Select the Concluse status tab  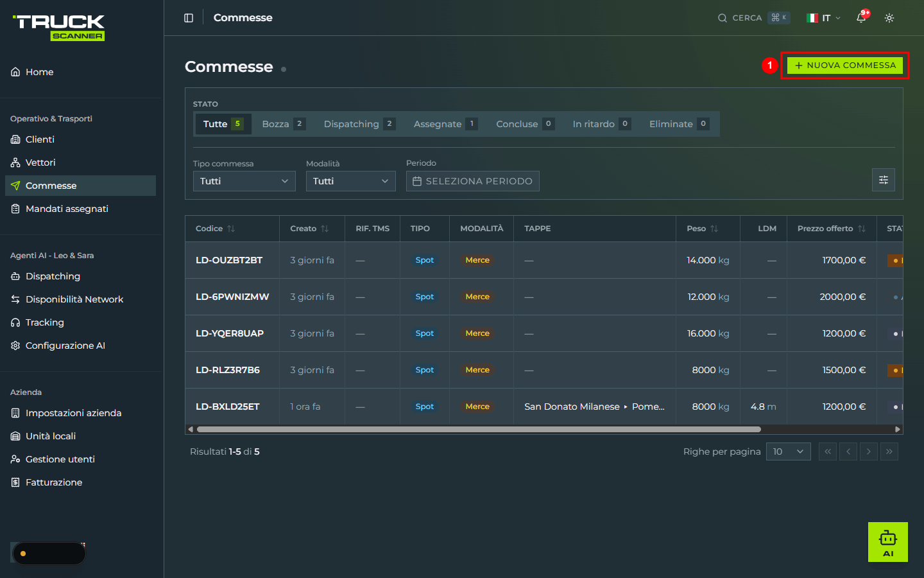pyautogui.click(x=525, y=124)
